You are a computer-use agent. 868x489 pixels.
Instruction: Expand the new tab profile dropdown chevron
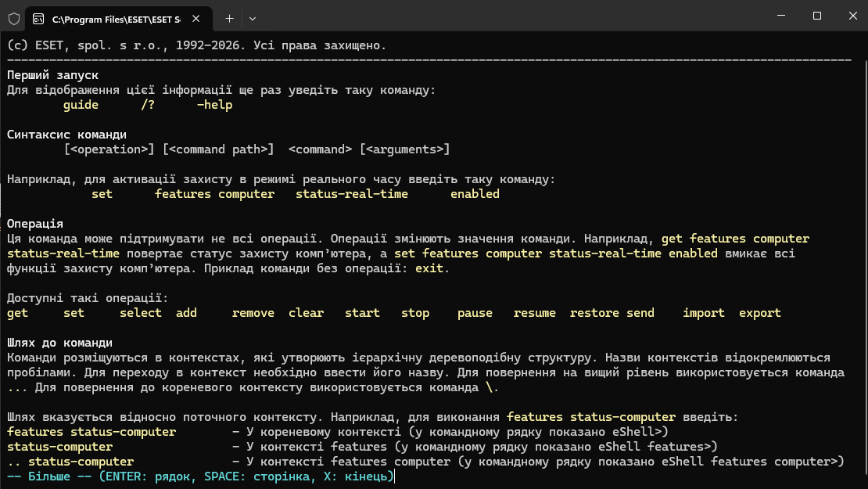[253, 19]
